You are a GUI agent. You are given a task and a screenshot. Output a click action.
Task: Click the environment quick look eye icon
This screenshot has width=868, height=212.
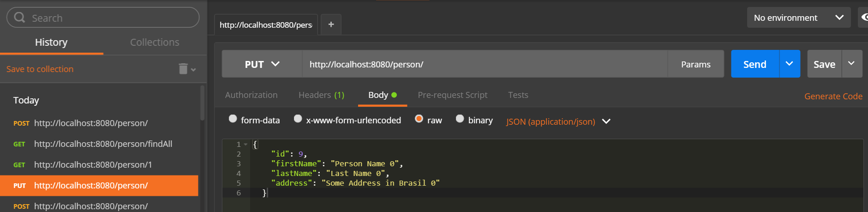(x=864, y=18)
